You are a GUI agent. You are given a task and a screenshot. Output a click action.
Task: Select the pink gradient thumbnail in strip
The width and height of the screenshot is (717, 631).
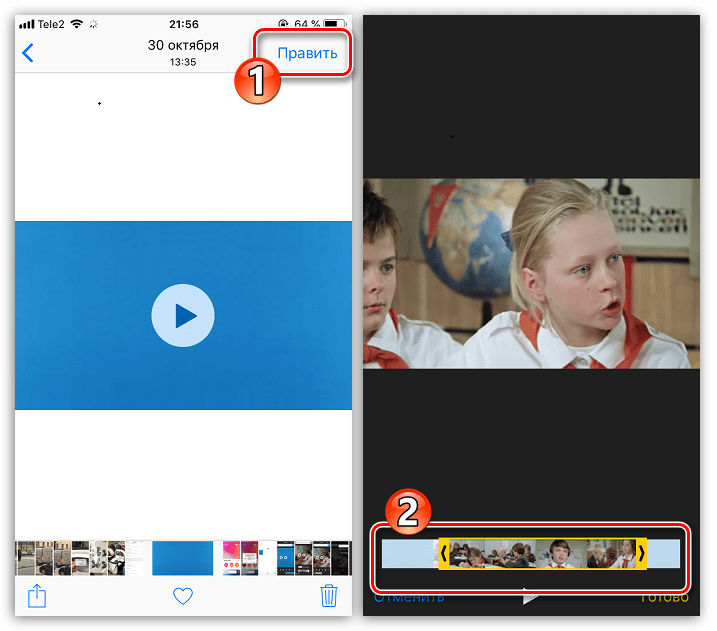(x=231, y=558)
